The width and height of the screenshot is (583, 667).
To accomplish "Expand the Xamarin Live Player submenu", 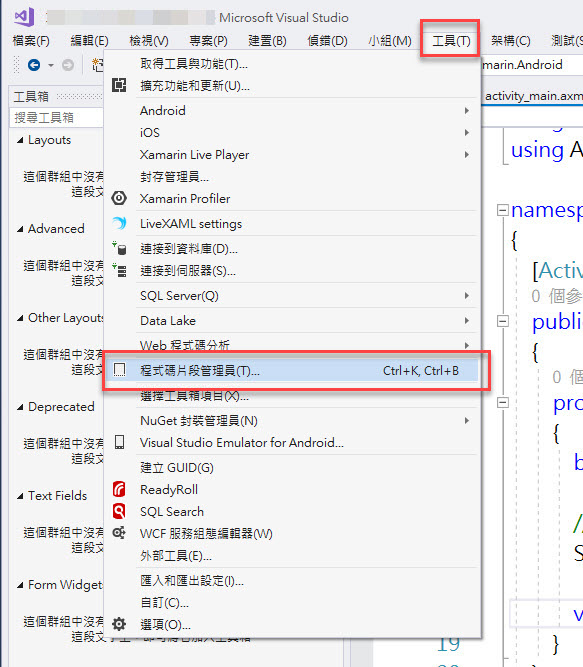I will 291,155.
